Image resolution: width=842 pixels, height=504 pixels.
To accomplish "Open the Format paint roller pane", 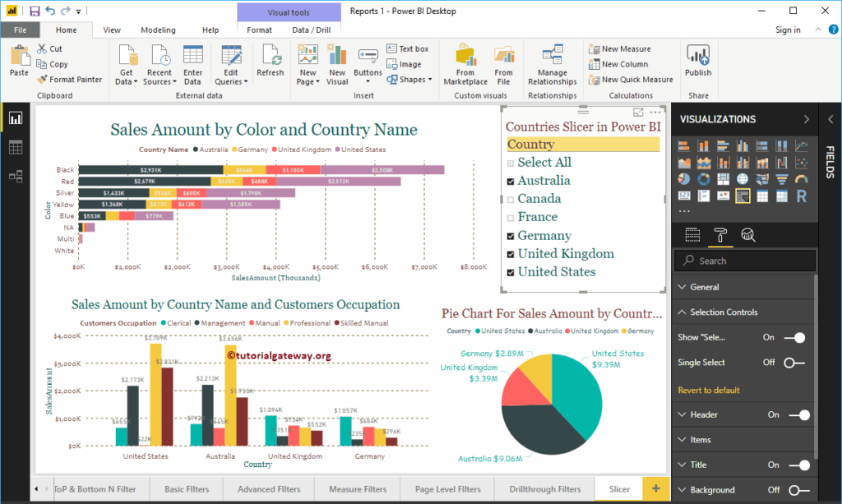I will (x=720, y=235).
